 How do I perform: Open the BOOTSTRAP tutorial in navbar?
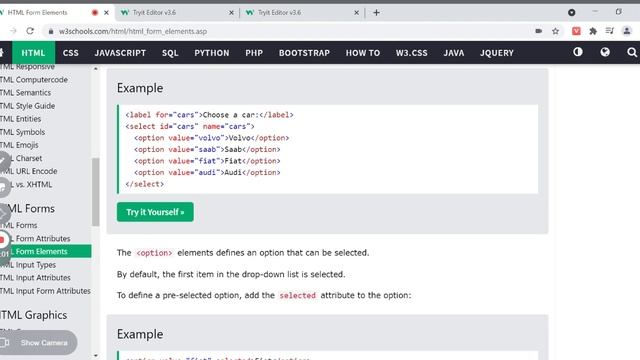pyautogui.click(x=304, y=53)
